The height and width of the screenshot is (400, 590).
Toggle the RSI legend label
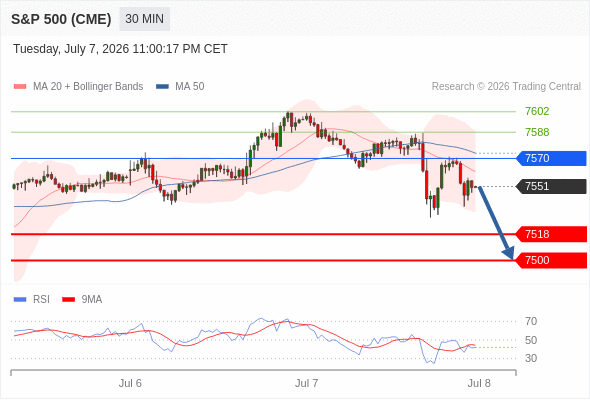pos(41,300)
